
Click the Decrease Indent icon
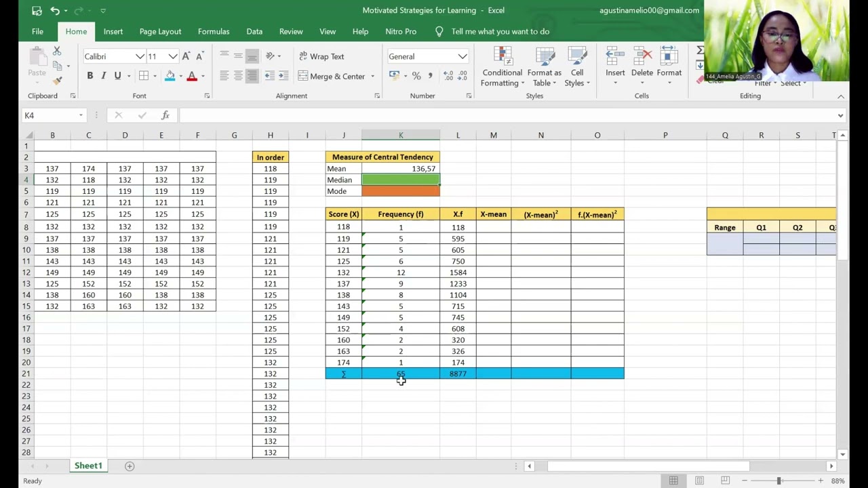tap(270, 76)
